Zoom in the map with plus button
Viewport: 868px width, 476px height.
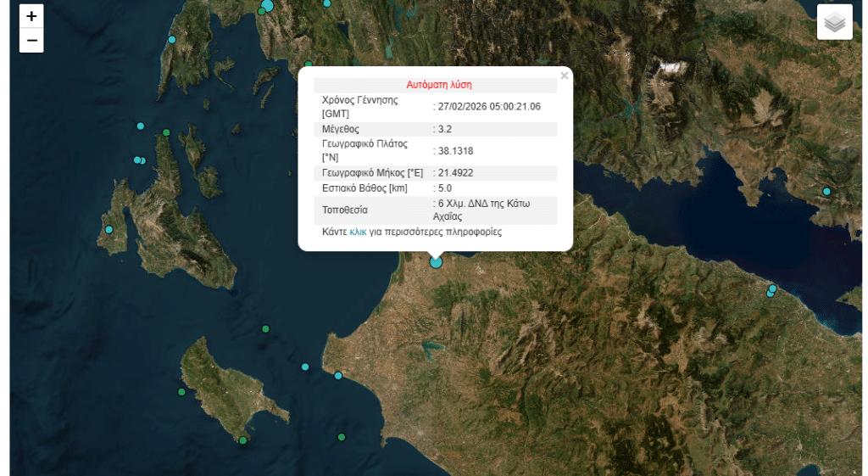[x=31, y=16]
